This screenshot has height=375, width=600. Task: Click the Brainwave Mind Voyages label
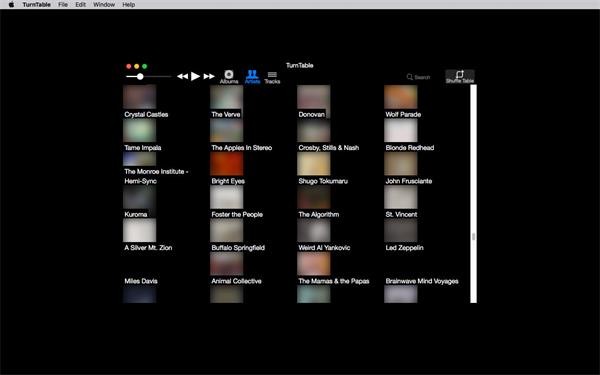pyautogui.click(x=422, y=281)
